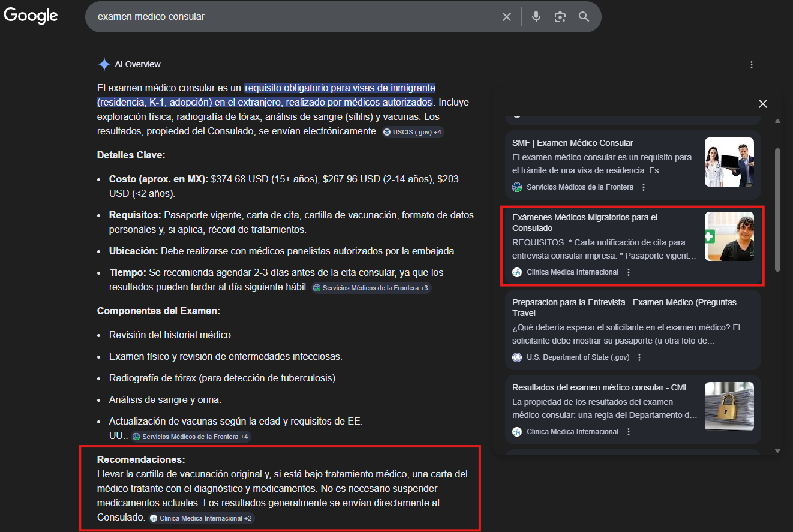Click the padlock documents thumbnail on Resultados card
793x532 pixels.
[x=729, y=407]
